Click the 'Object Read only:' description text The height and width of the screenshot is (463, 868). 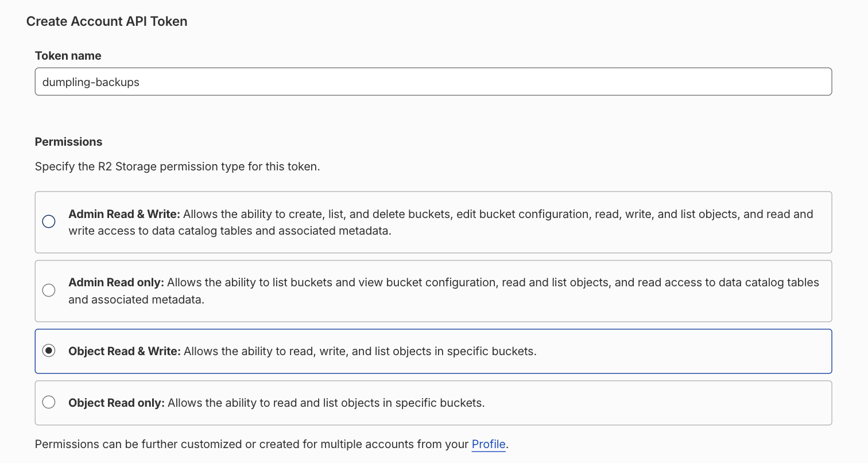(x=277, y=403)
